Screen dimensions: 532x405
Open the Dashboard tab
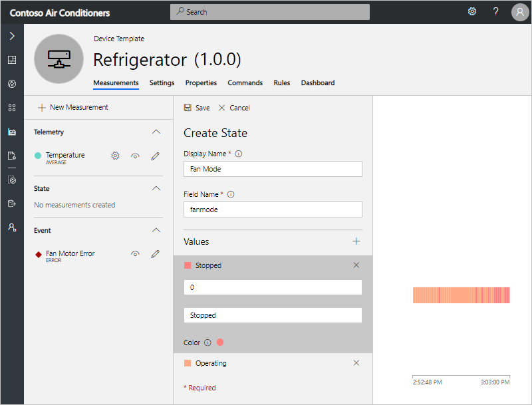click(318, 83)
